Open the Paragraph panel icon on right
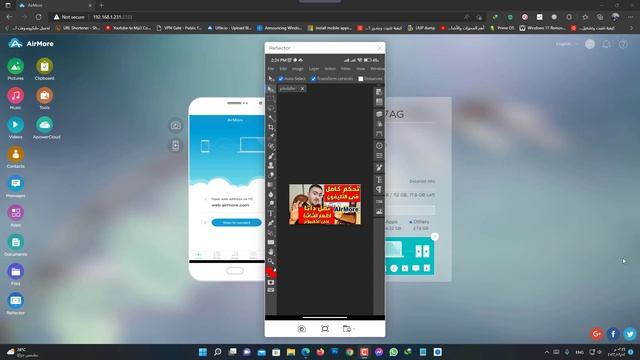The width and height of the screenshot is (640, 360). click(379, 189)
